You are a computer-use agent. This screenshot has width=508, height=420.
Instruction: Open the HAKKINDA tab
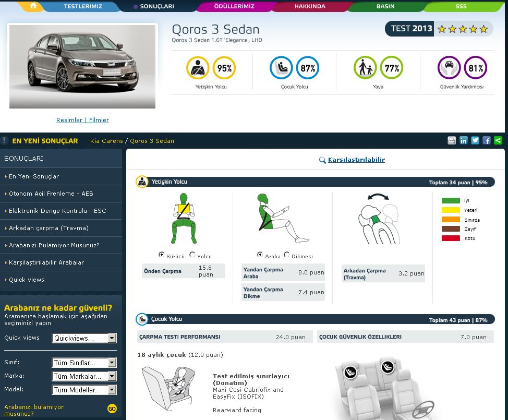[310, 6]
